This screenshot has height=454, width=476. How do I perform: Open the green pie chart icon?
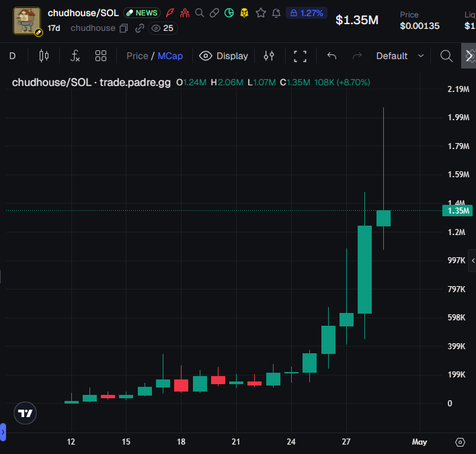(x=229, y=13)
